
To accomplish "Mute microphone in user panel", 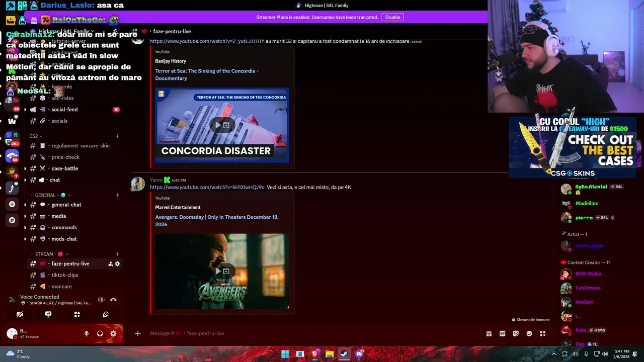I will [x=87, y=333].
